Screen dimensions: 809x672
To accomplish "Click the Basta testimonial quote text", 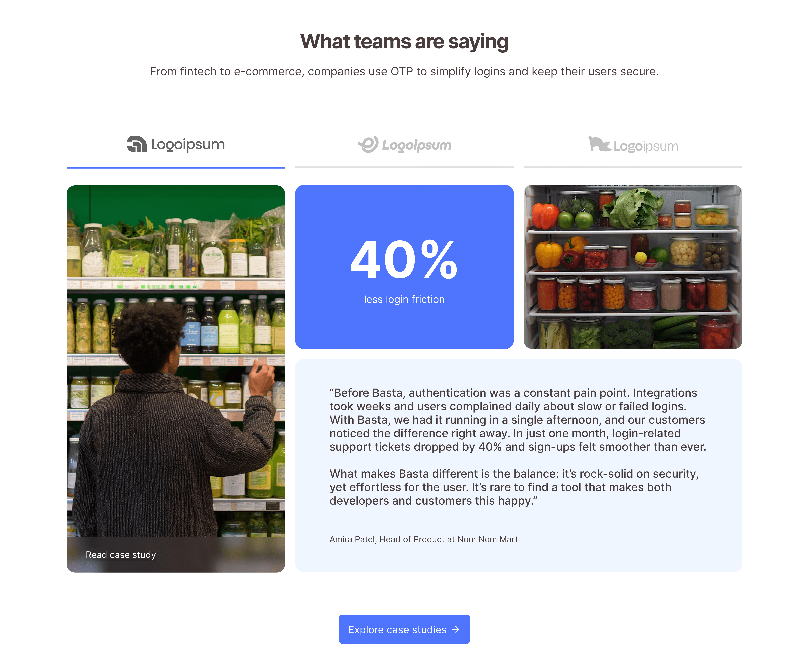I will (518, 447).
